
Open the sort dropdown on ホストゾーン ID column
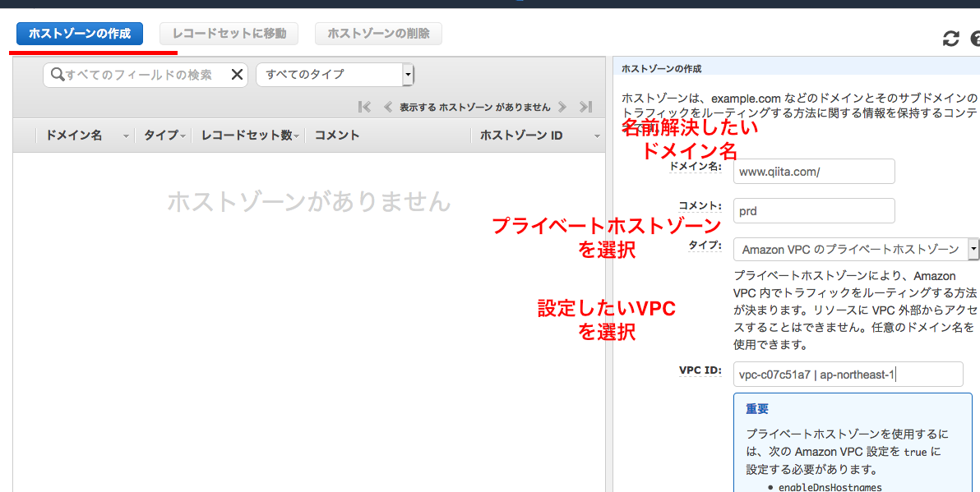pyautogui.click(x=598, y=136)
